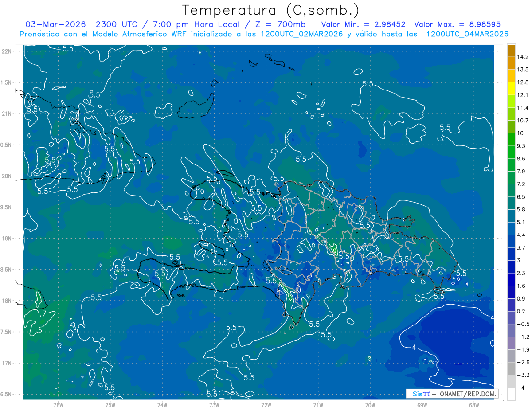Click legend value "3.7"
Image resolution: width=532 pixels, height=411 pixels.
(522, 248)
